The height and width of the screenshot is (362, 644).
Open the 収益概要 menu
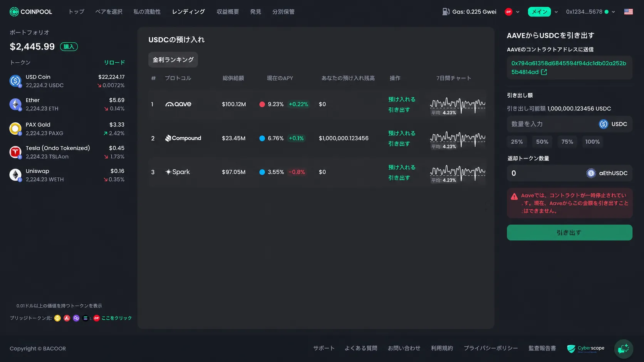pyautogui.click(x=228, y=12)
